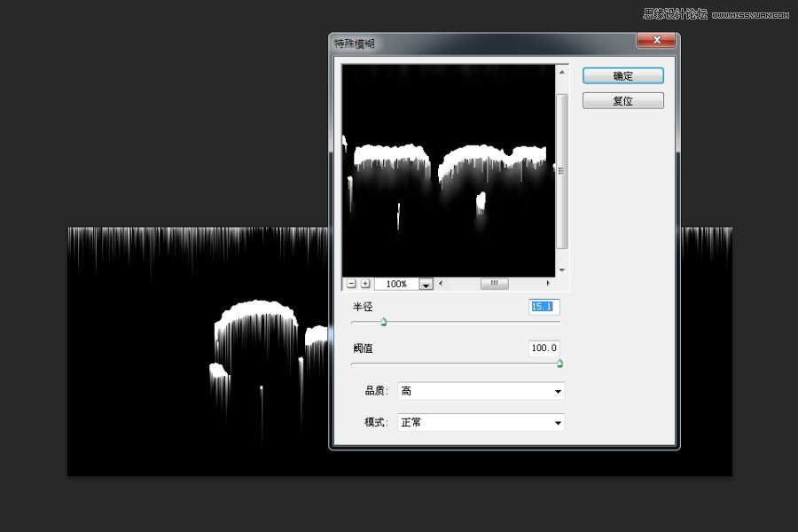Click inside the blur preview image
This screenshot has height=532, width=798.
coord(449,170)
